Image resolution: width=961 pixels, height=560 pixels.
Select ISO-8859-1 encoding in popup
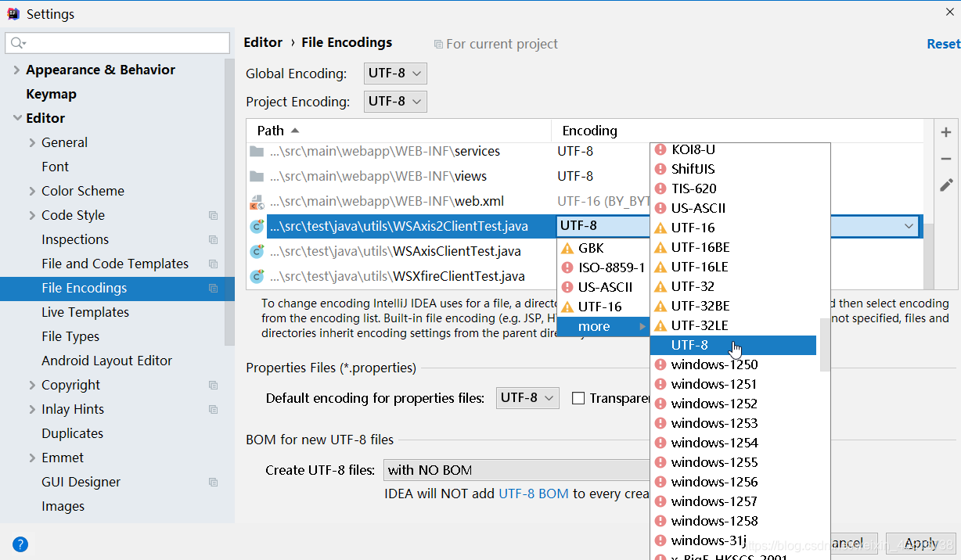[x=603, y=267]
